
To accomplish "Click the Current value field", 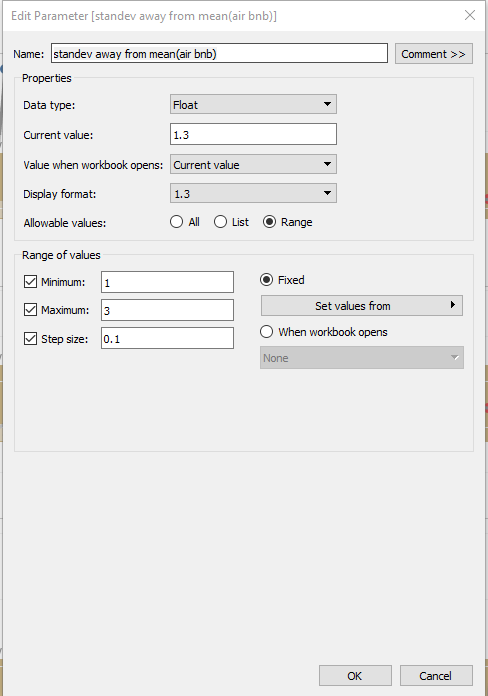I will [x=253, y=134].
